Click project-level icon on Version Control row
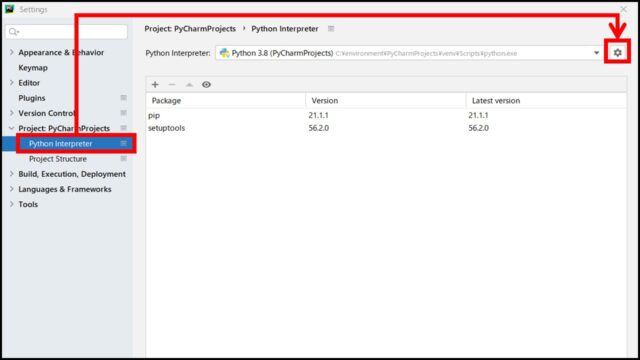The height and width of the screenshot is (360, 640). point(123,113)
